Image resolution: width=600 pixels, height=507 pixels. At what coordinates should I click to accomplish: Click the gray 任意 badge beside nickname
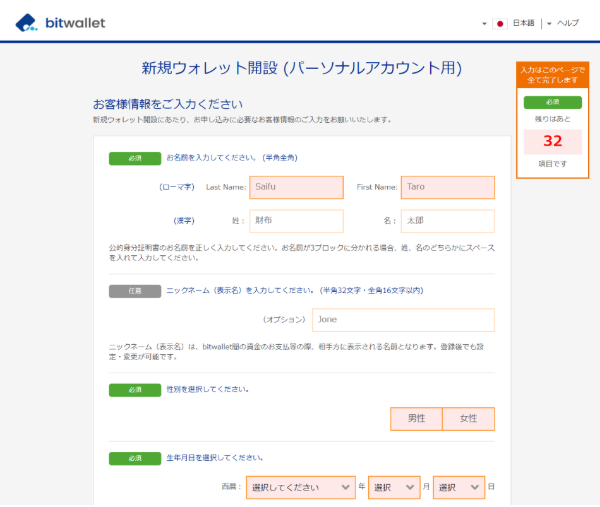click(x=134, y=291)
